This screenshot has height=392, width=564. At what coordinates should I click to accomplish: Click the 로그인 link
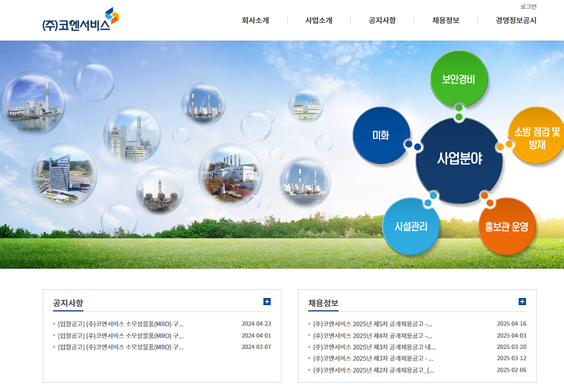click(x=528, y=6)
